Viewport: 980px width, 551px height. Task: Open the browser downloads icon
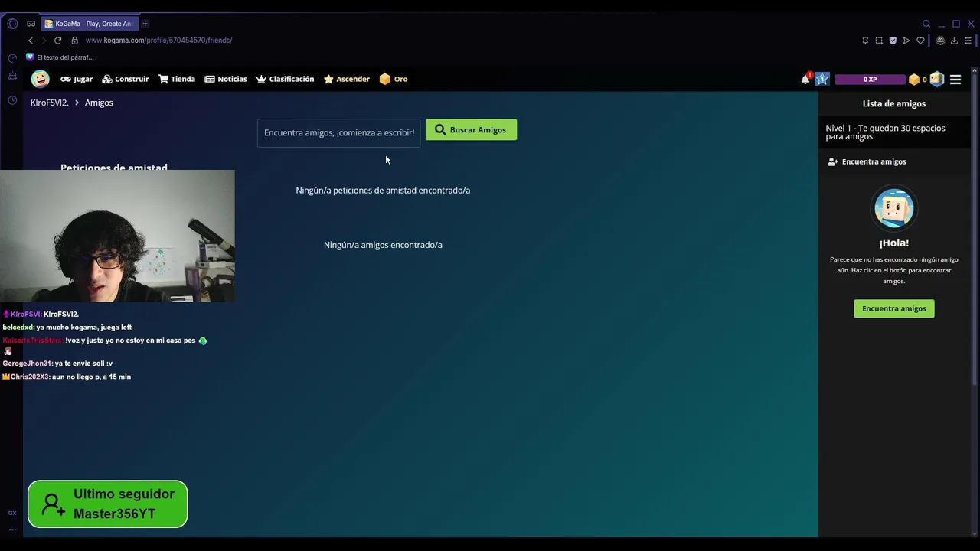[x=954, y=41]
